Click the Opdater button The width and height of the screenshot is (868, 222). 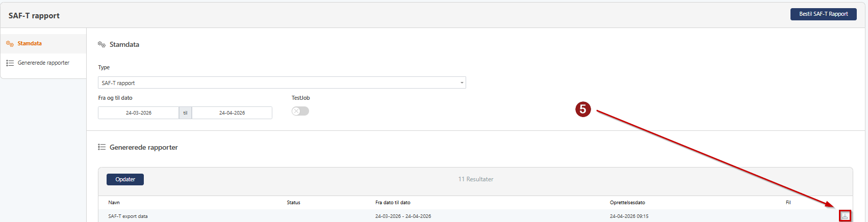125,179
